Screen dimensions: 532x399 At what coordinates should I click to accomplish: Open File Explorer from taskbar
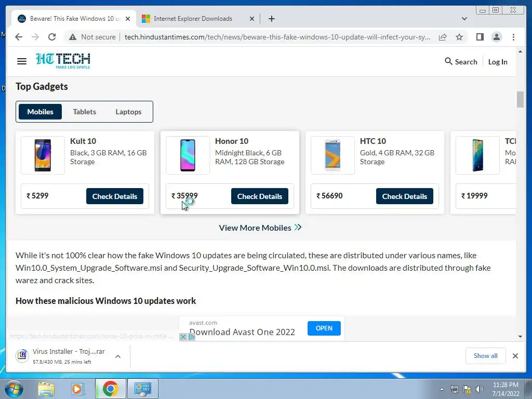[x=46, y=389]
